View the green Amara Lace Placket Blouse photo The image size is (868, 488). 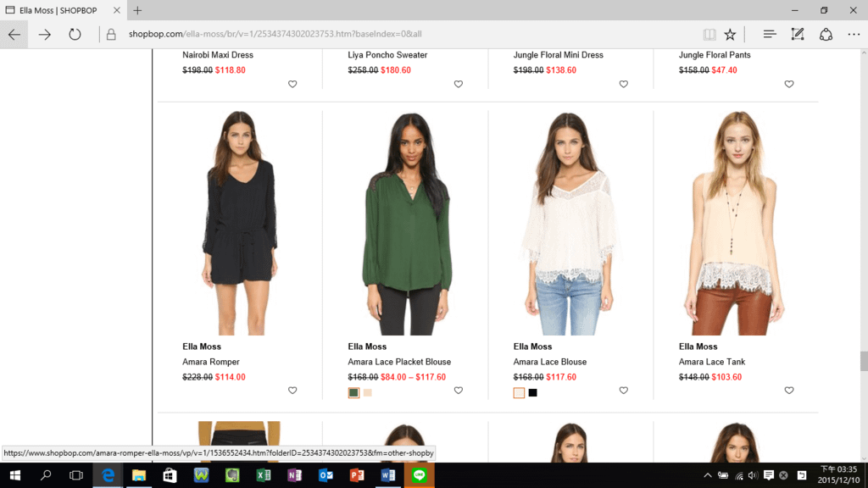(405, 223)
